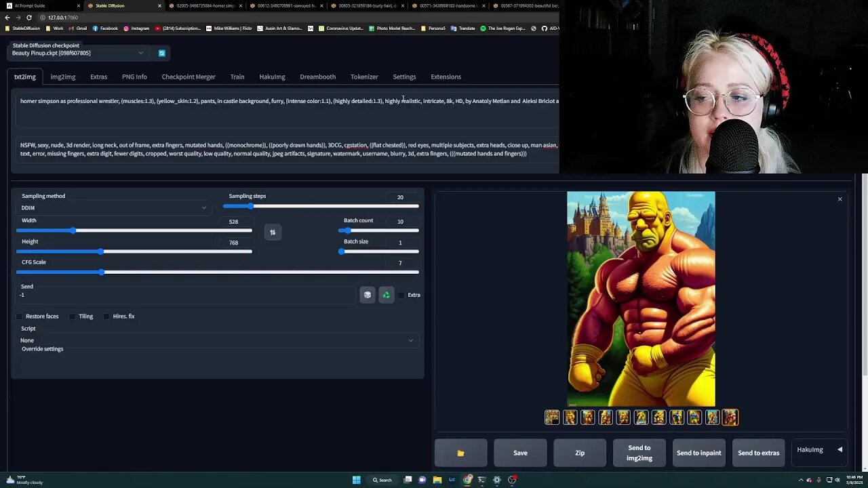Open the StableDiffusion bookmark folder
The image size is (868, 488).
[23, 28]
